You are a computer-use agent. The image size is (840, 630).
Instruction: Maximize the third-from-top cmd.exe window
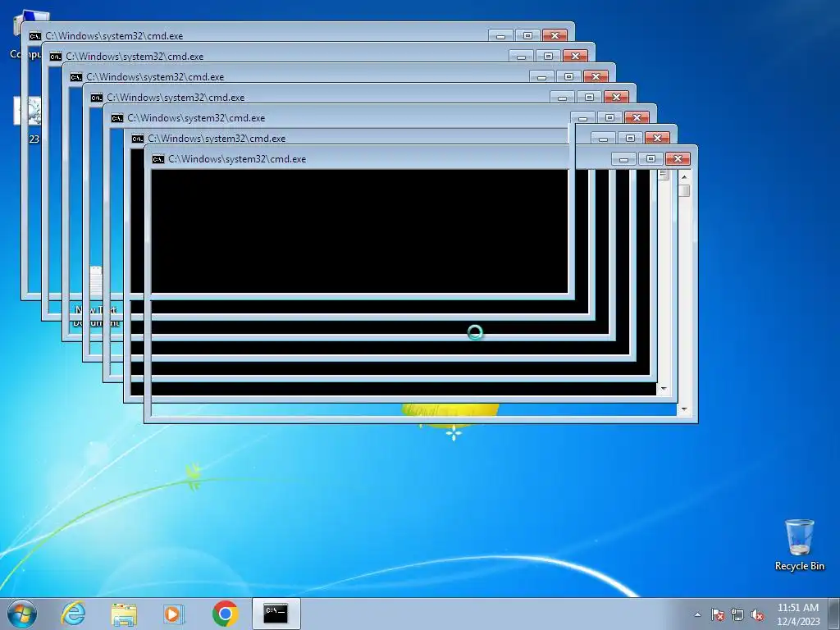point(568,76)
